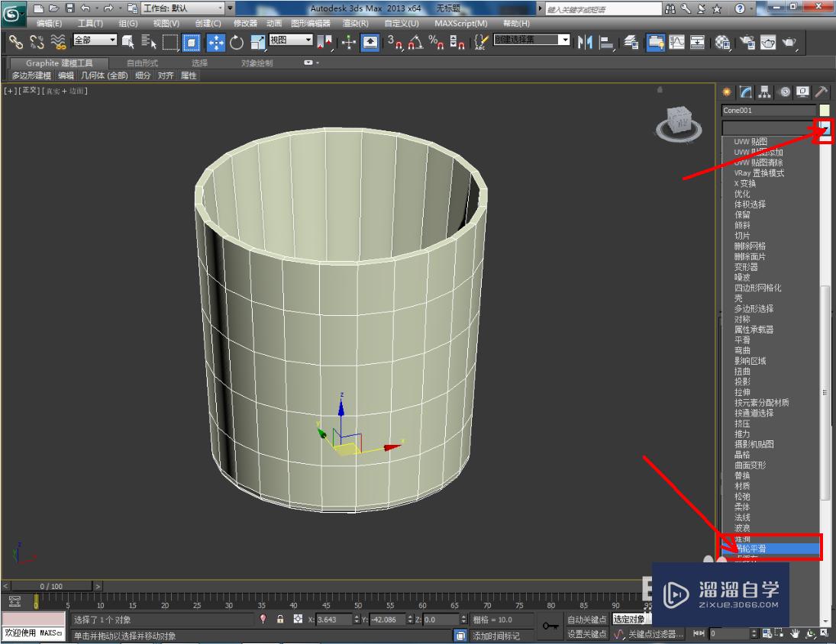Expand the application logo menu

pos(12,13)
